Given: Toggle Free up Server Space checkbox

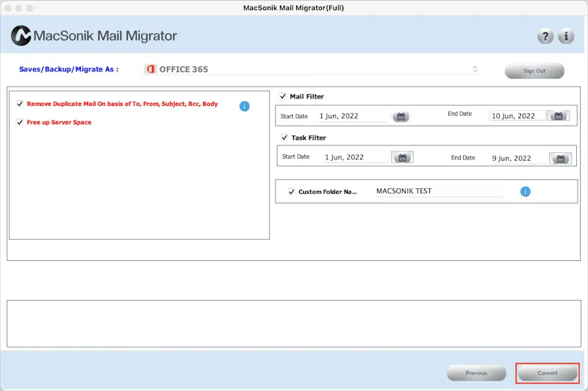Looking at the screenshot, I should click(20, 122).
